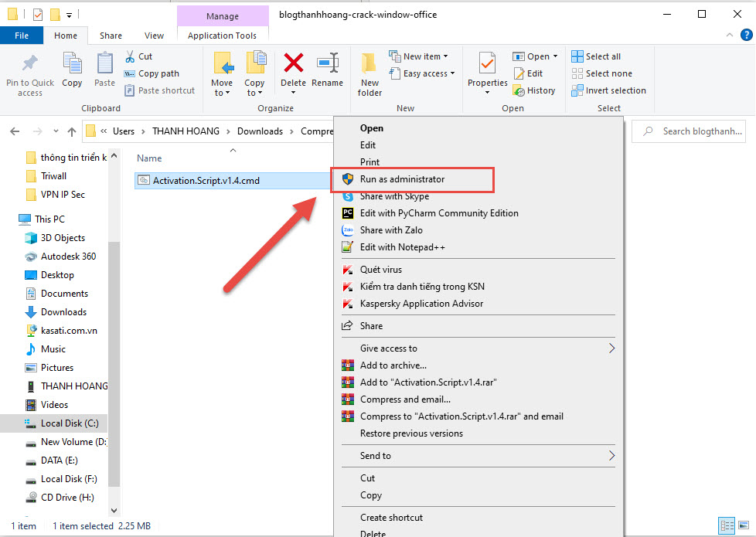The height and width of the screenshot is (537, 756).
Task: Click History icon in Open group
Action: click(x=534, y=90)
